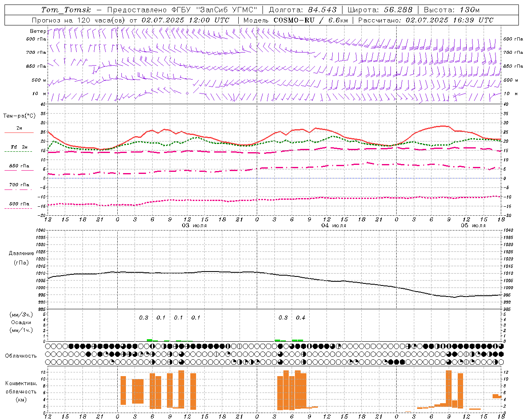Click the 'Осадки' precipitation label
Screen dimensions: 525x420
click(x=21, y=322)
